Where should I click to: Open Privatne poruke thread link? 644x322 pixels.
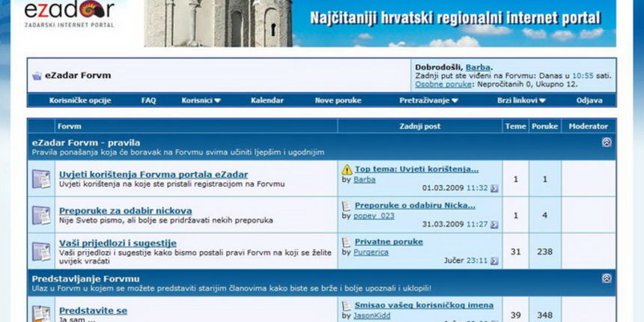(389, 241)
